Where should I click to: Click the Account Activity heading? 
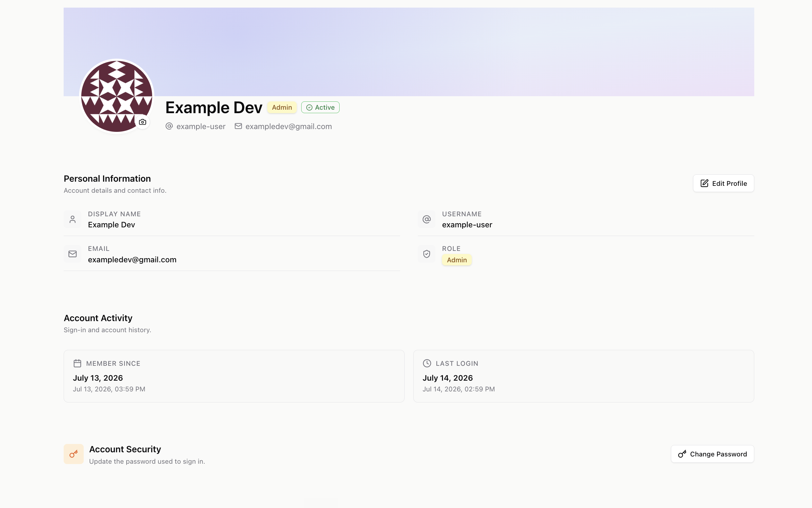coord(98,318)
